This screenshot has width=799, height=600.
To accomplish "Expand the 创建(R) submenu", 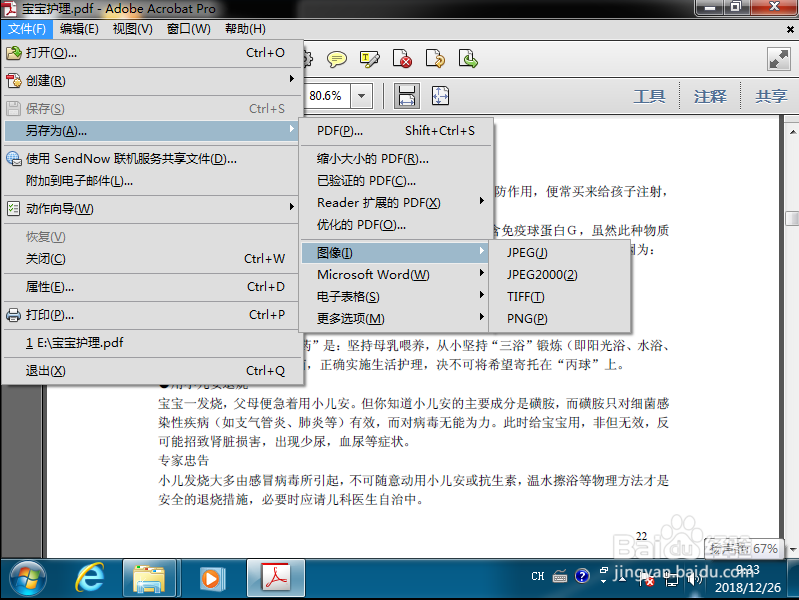I will pyautogui.click(x=152, y=81).
